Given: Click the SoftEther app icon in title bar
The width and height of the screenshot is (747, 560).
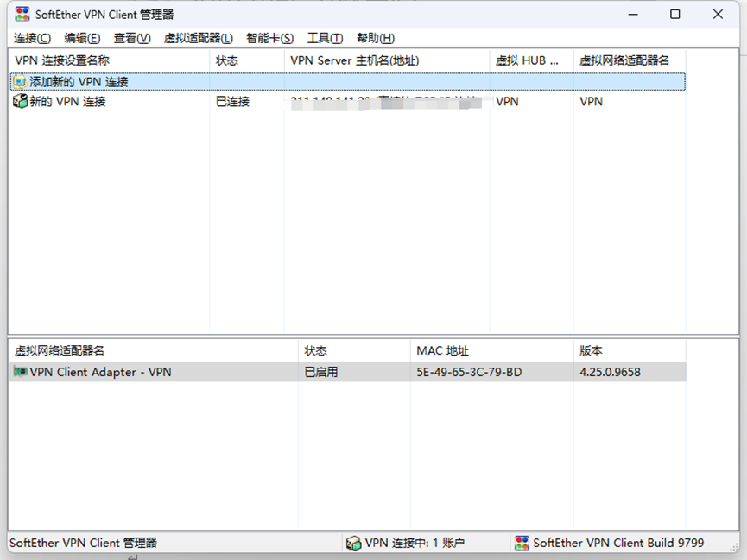Looking at the screenshot, I should [x=22, y=15].
